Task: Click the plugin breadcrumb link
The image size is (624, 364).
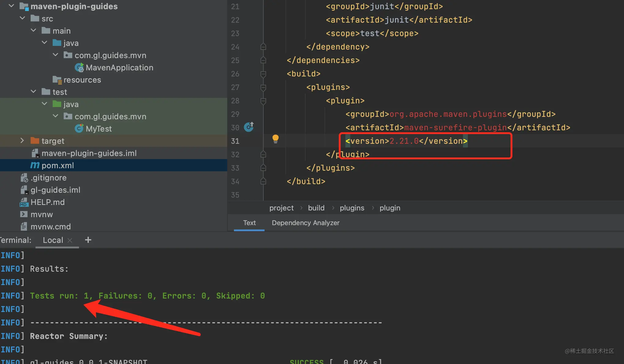Action: pyautogui.click(x=390, y=208)
